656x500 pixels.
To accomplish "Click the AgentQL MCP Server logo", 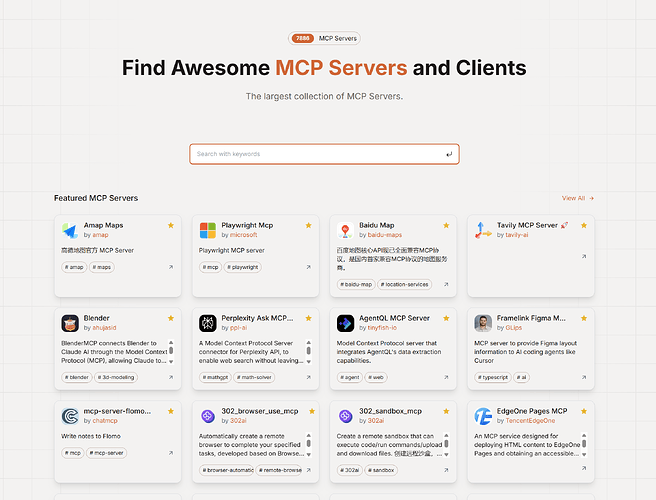I will [x=345, y=323].
